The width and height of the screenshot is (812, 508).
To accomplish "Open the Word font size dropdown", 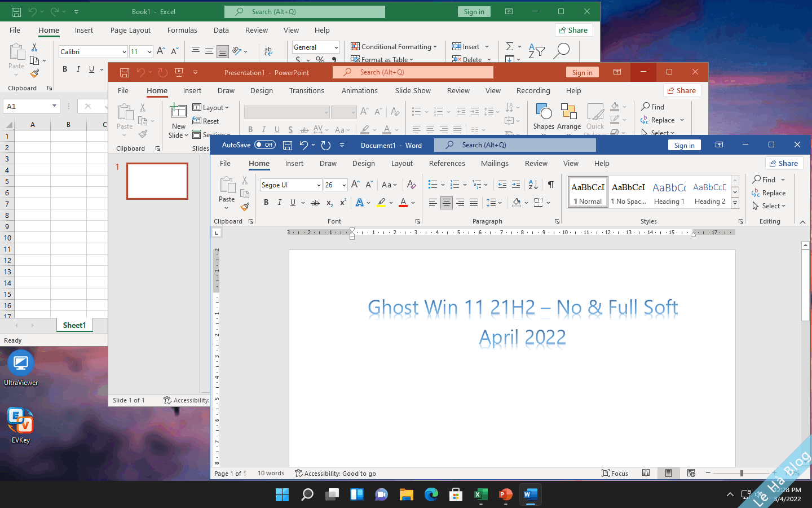I will 344,185.
